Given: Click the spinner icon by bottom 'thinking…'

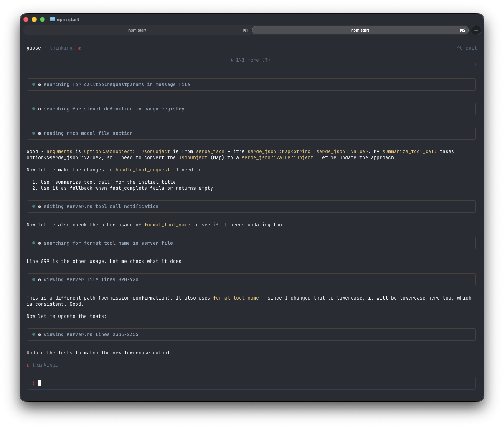Looking at the screenshot, I should (28, 365).
